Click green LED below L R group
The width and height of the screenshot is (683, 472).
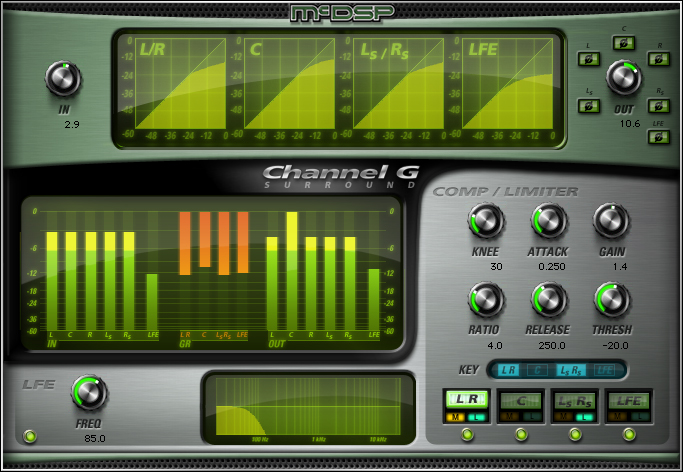pos(467,434)
